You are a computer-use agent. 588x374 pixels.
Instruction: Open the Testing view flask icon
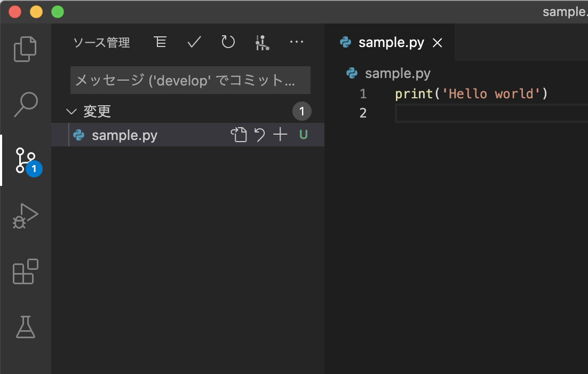click(x=25, y=328)
